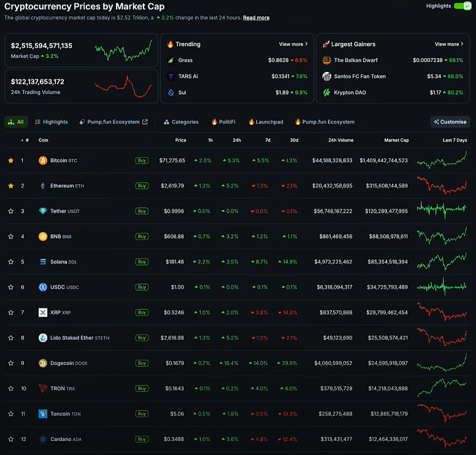Open the market cap sparkline chart card
This screenshot has height=455, width=476.
[82, 50]
